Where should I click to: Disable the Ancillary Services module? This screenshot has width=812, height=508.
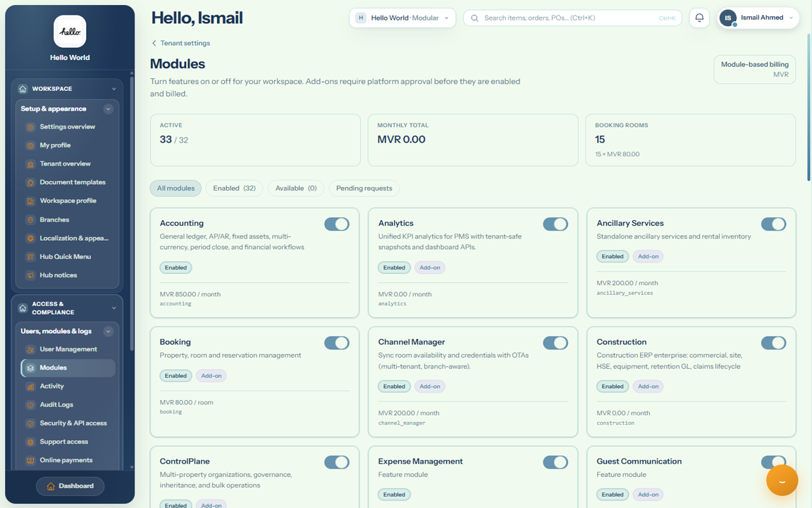point(774,224)
